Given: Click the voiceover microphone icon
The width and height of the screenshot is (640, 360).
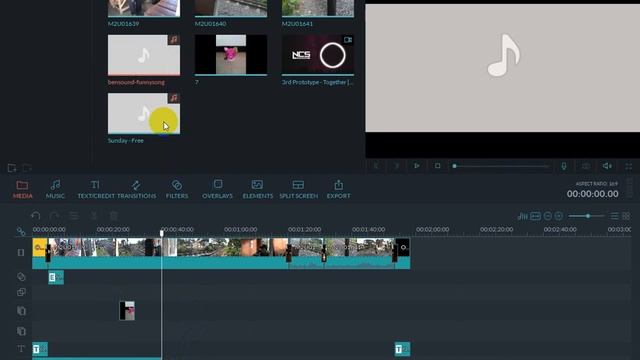Looking at the screenshot, I should pos(564,166).
